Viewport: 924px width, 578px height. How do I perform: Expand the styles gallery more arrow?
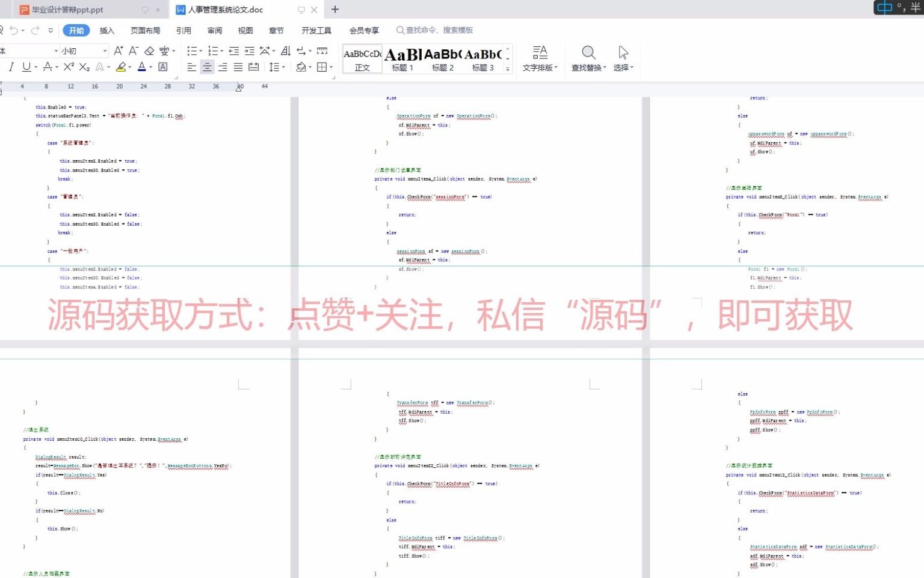(x=508, y=69)
